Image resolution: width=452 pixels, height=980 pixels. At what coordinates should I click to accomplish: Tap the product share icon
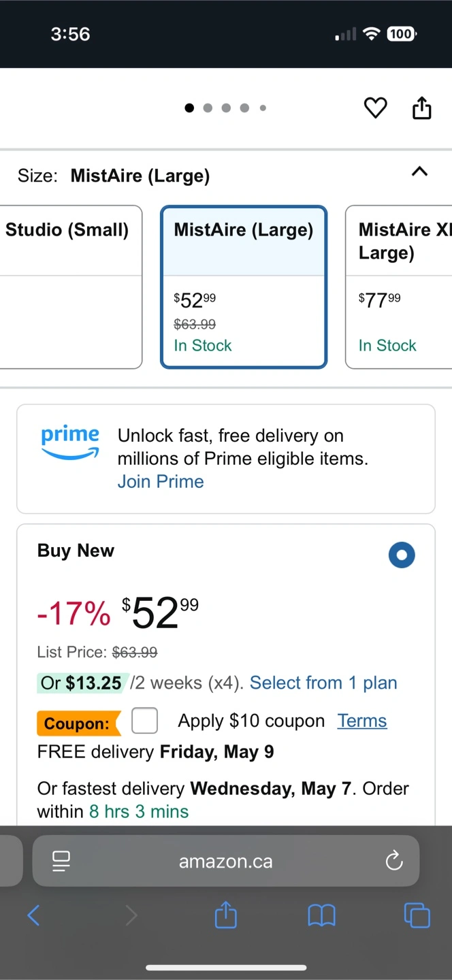[x=422, y=107]
